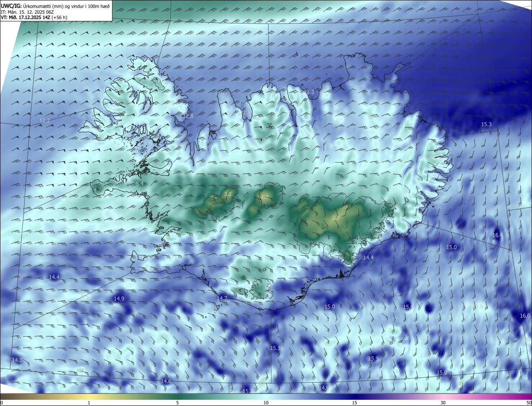Click the colour scale tick labelled 5
This screenshot has height=406, width=532.
click(x=177, y=403)
